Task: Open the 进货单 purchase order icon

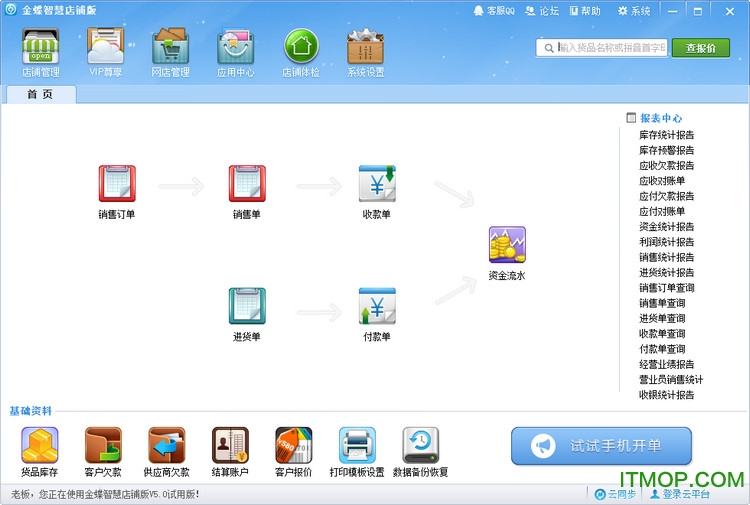Action: pyautogui.click(x=247, y=306)
